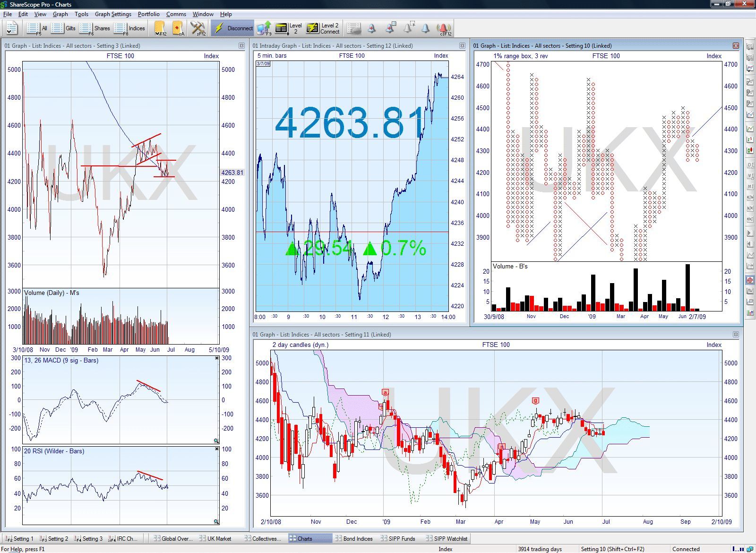Open the Graph menu
The height and width of the screenshot is (553, 756).
[60, 14]
